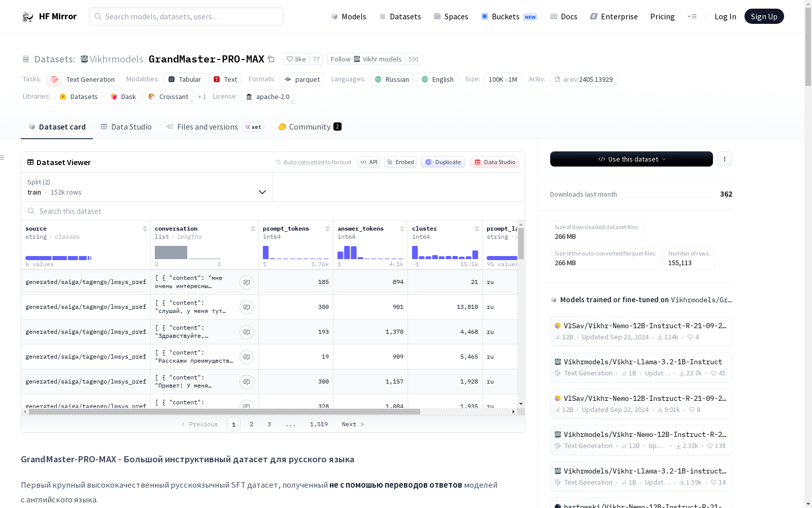Click the Log In link

click(725, 16)
